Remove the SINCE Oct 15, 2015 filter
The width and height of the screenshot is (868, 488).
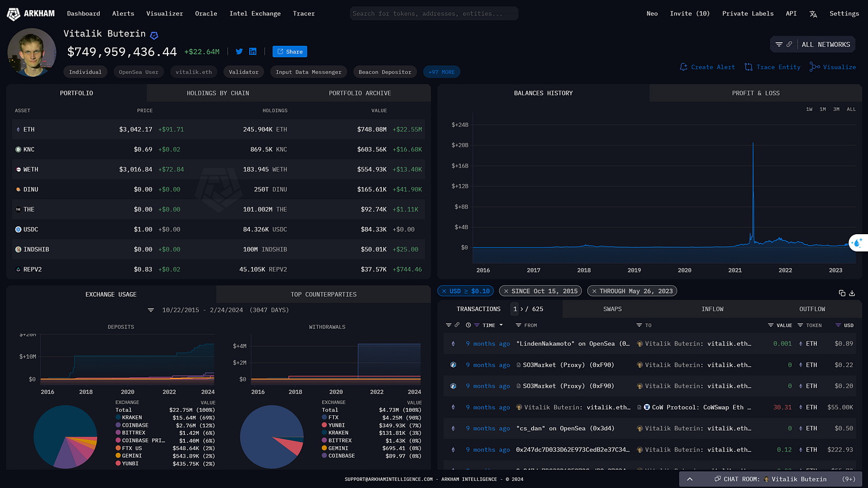click(506, 291)
